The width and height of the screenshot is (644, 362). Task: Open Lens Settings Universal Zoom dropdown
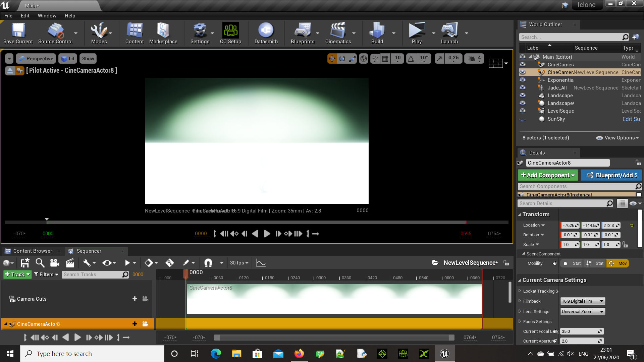pos(583,311)
